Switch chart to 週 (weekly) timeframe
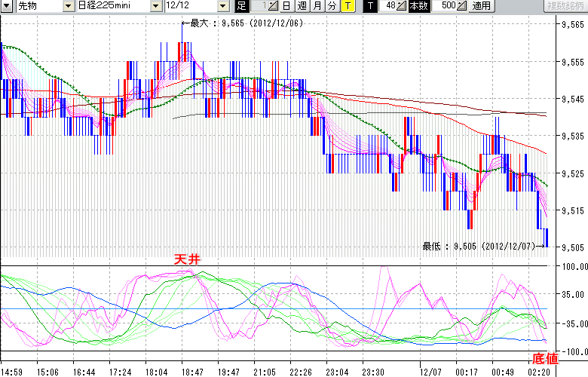Image resolution: width=588 pixels, height=377 pixels. (302, 6)
